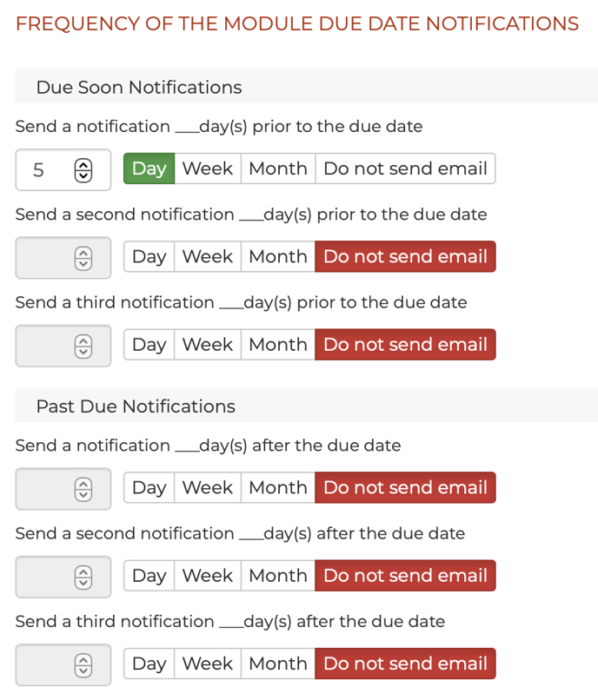Viewport: 598px width, 700px height.
Task: Select Day for first due-soon notification
Action: (149, 168)
